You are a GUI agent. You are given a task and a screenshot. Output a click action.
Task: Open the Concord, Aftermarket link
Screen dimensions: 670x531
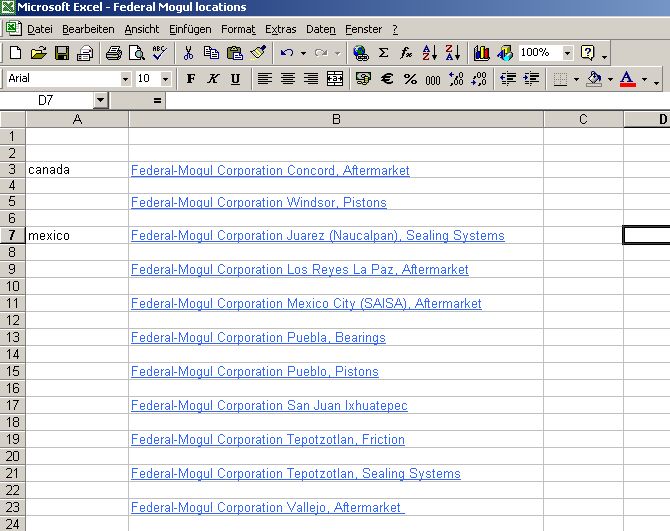point(270,170)
